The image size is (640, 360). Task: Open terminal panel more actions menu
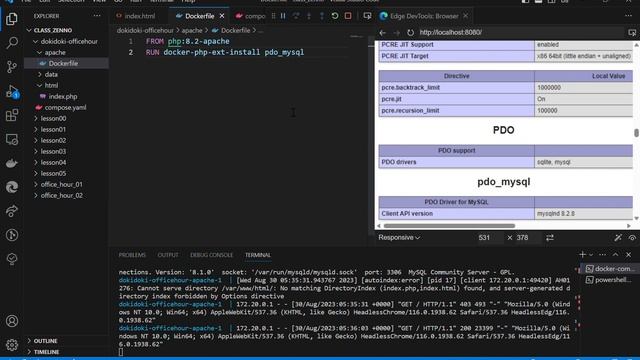click(x=602, y=255)
